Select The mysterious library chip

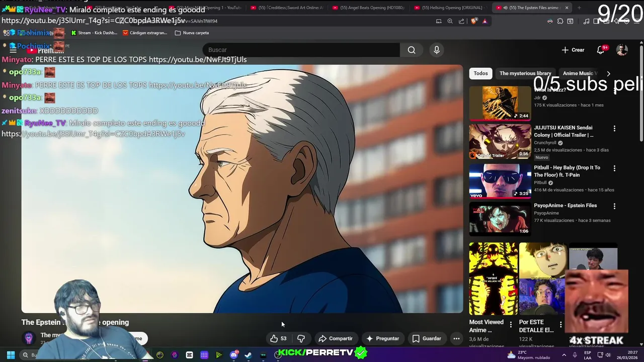[525, 73]
